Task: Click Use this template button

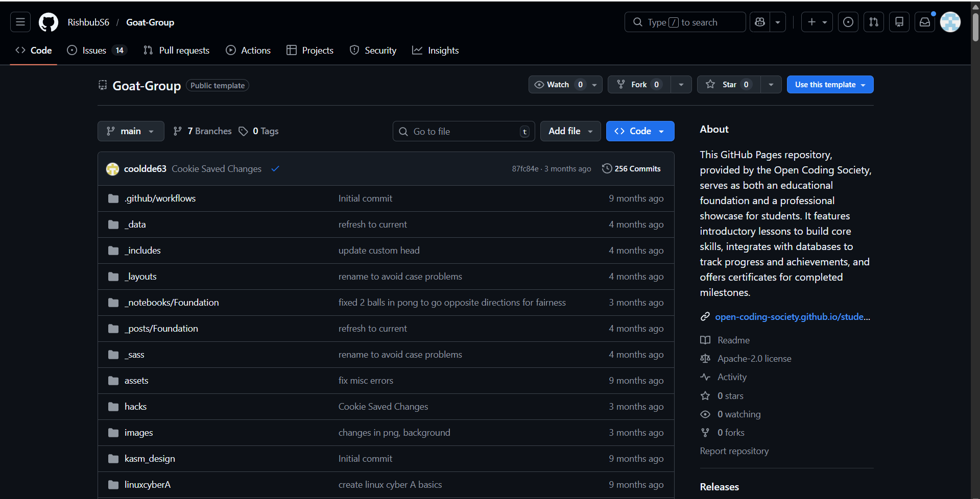Action: (830, 84)
